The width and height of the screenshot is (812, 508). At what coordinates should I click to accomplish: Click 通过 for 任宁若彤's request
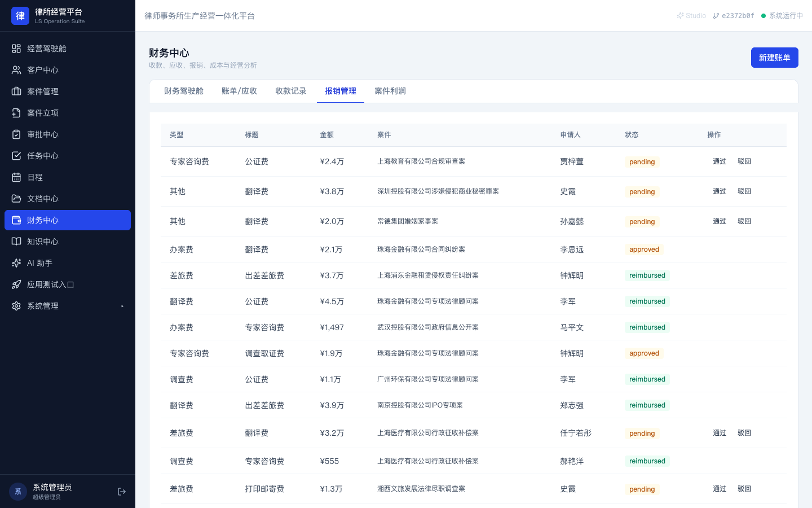(720, 433)
